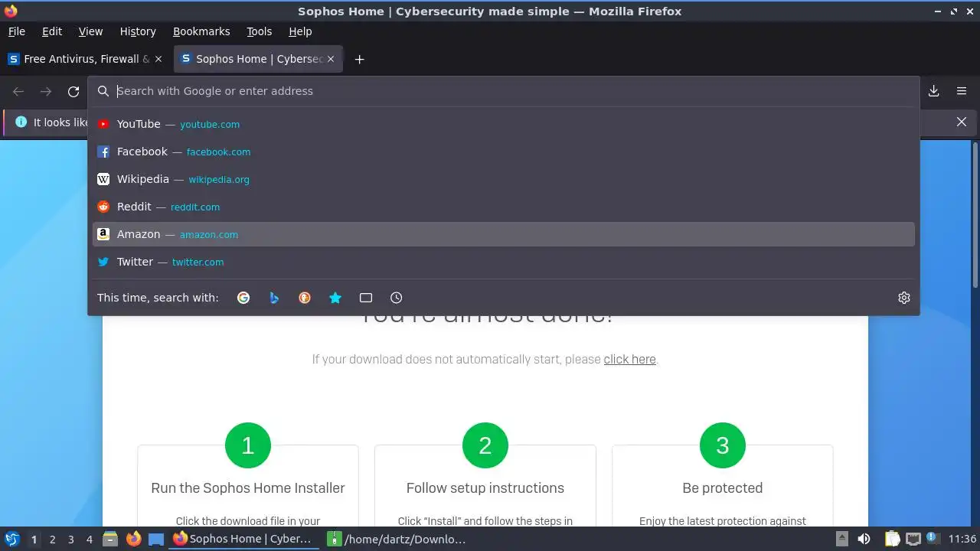Click the 'Run the Sophos Home Installer' heading
This screenshot has width=980, height=551.
[248, 488]
